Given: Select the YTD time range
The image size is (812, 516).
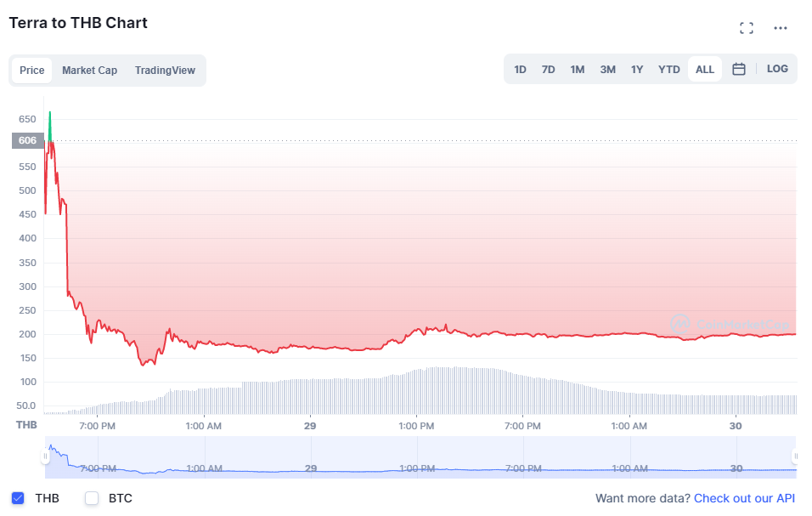Looking at the screenshot, I should click(669, 70).
